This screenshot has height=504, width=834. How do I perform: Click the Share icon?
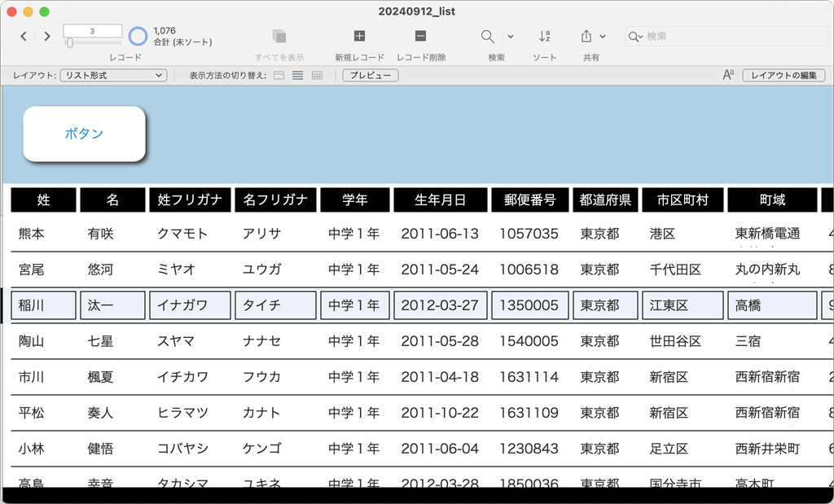(x=586, y=36)
